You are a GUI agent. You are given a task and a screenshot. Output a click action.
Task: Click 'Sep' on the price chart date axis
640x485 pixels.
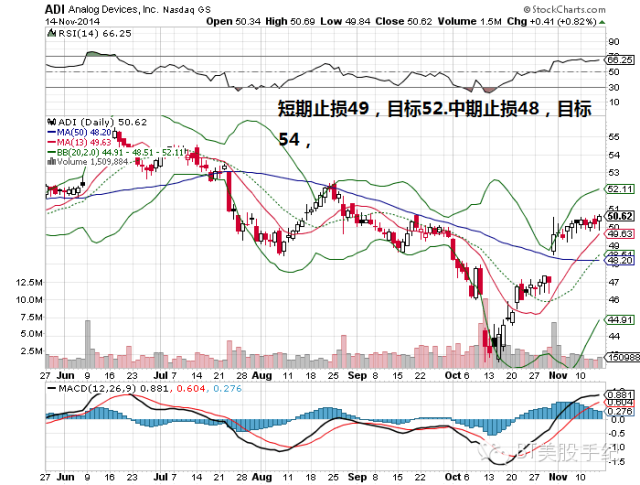(357, 375)
